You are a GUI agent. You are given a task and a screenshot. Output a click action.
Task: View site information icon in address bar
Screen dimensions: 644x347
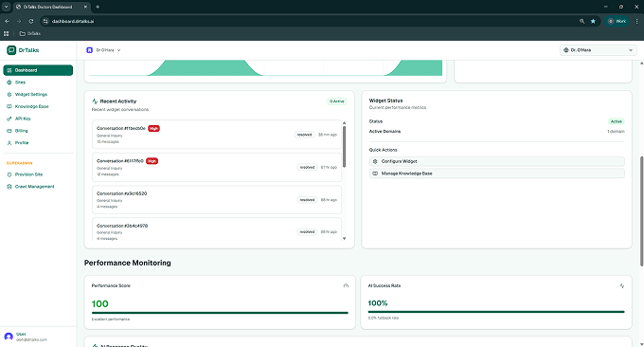pos(45,21)
